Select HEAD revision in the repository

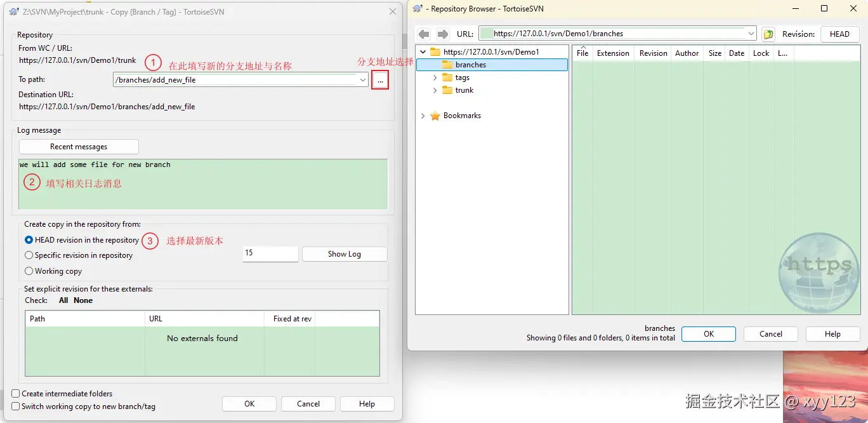coord(29,240)
